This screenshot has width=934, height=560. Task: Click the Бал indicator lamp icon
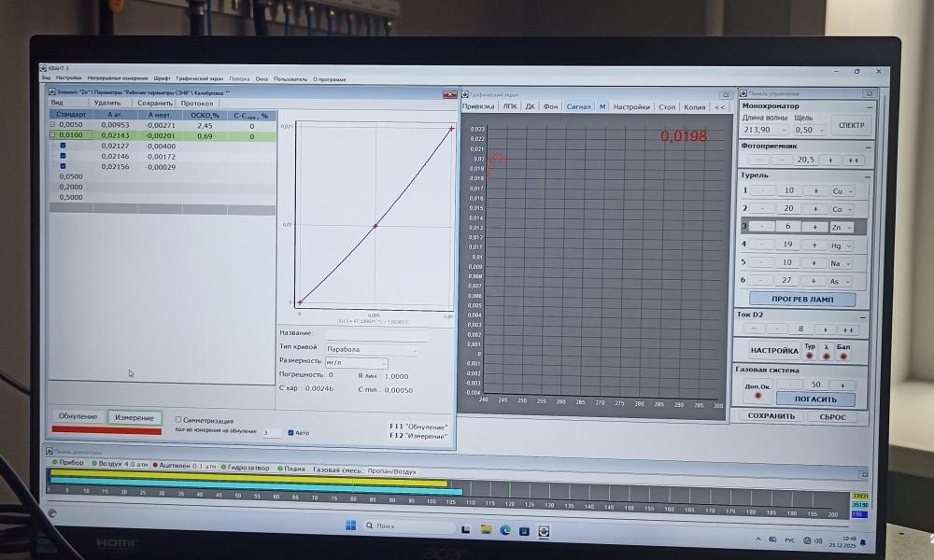(x=842, y=356)
